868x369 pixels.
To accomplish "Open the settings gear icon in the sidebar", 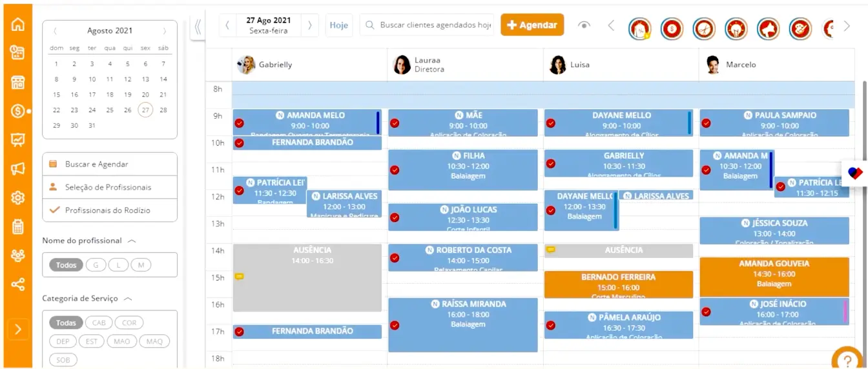I will coord(17,197).
